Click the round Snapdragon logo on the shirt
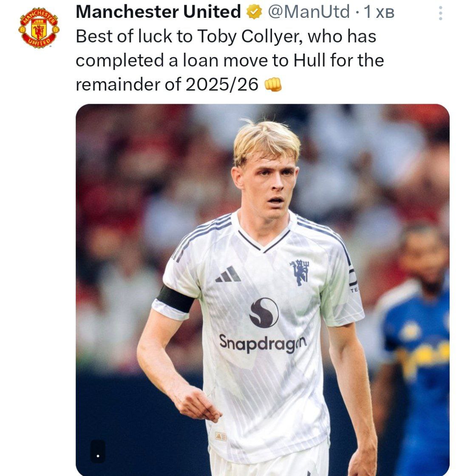The width and height of the screenshot is (459, 476). tap(264, 313)
